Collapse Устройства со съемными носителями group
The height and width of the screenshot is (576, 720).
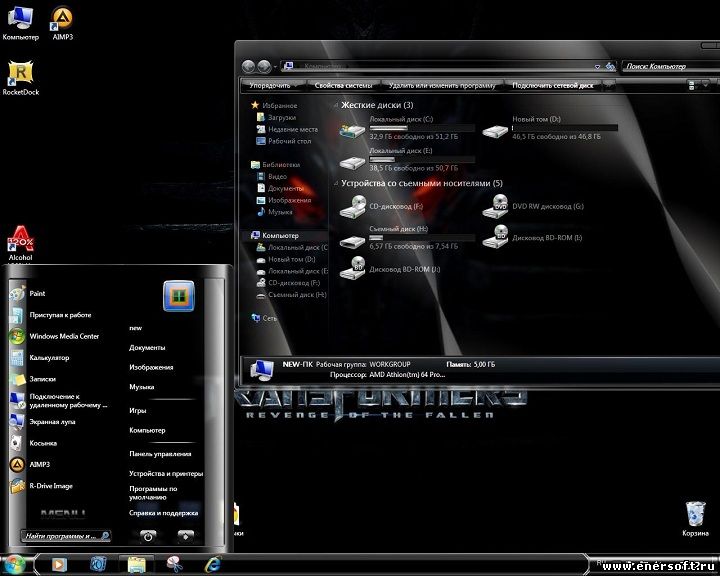(335, 184)
